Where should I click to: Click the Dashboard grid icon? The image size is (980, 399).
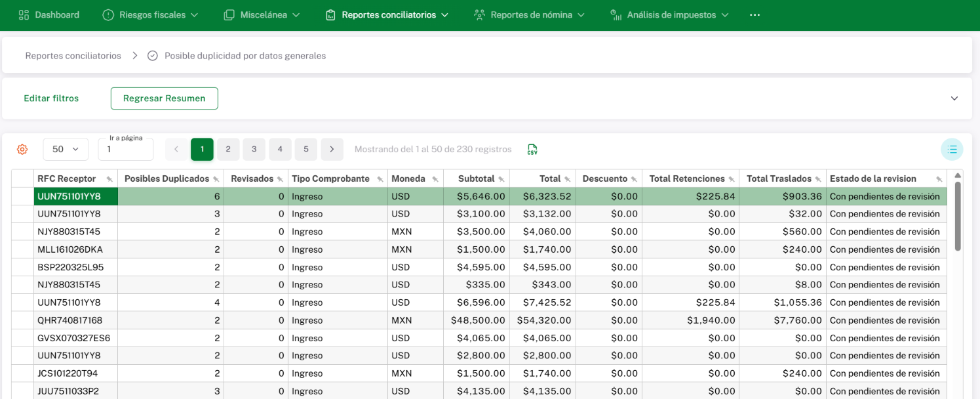(24, 14)
